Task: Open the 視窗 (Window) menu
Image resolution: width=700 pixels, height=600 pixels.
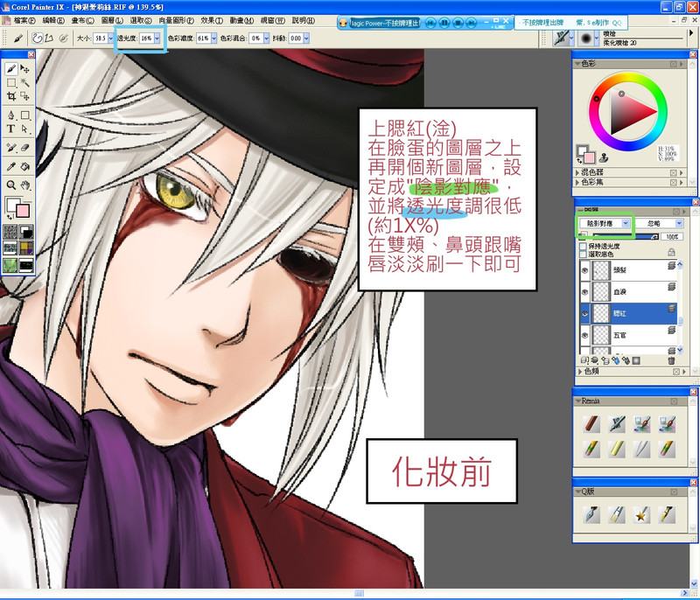Action: pyautogui.click(x=273, y=20)
